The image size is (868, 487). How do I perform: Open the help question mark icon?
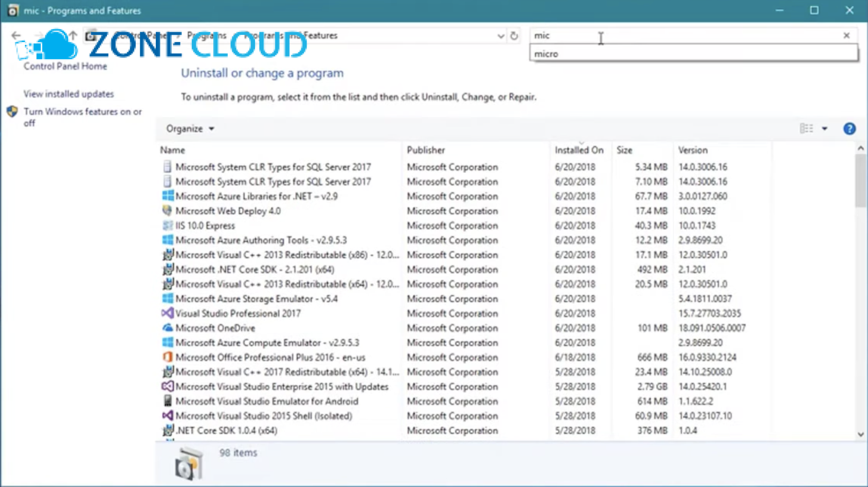[849, 129]
